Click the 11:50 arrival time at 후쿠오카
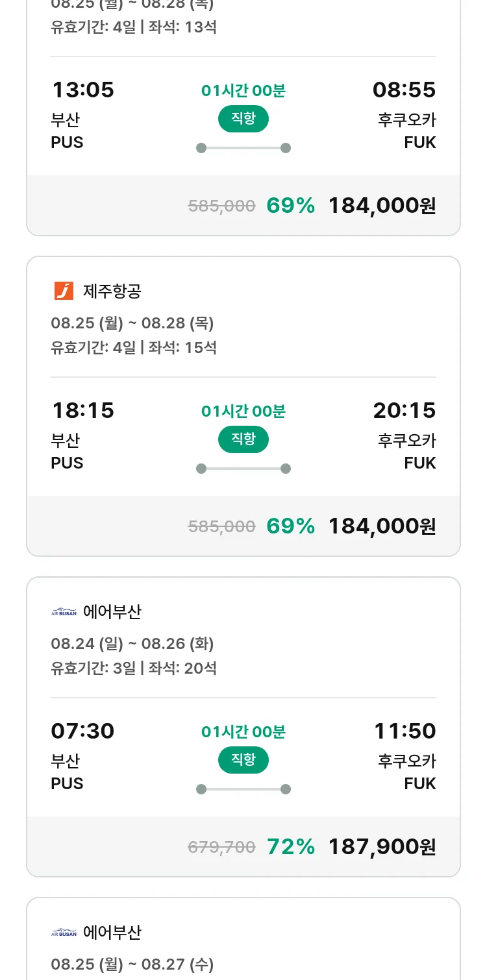 [405, 731]
